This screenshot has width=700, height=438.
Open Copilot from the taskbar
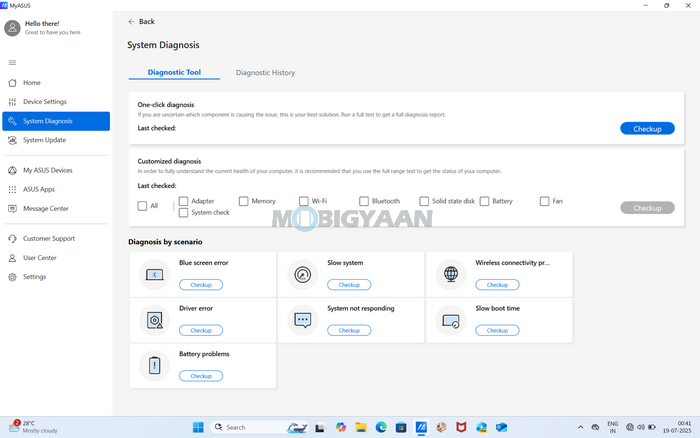[x=341, y=427]
